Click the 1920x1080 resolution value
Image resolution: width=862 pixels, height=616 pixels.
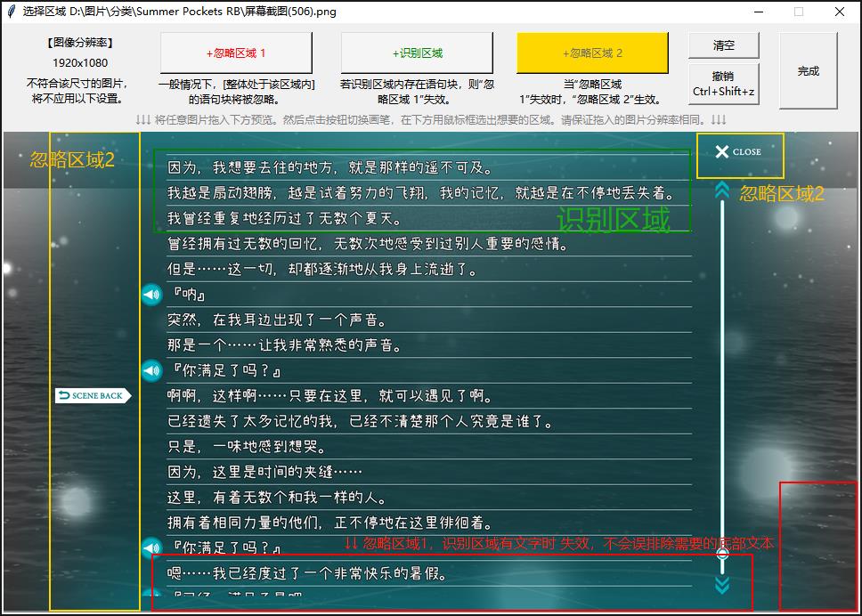[80, 62]
